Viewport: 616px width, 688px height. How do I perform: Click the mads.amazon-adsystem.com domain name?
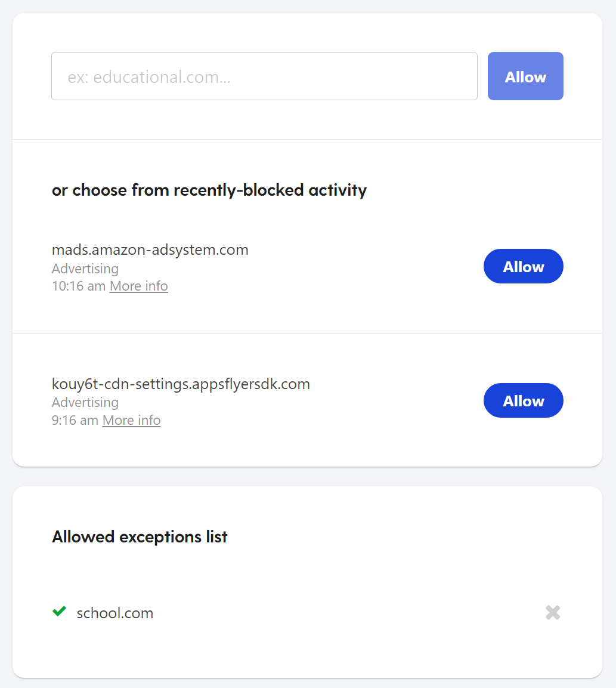click(150, 249)
